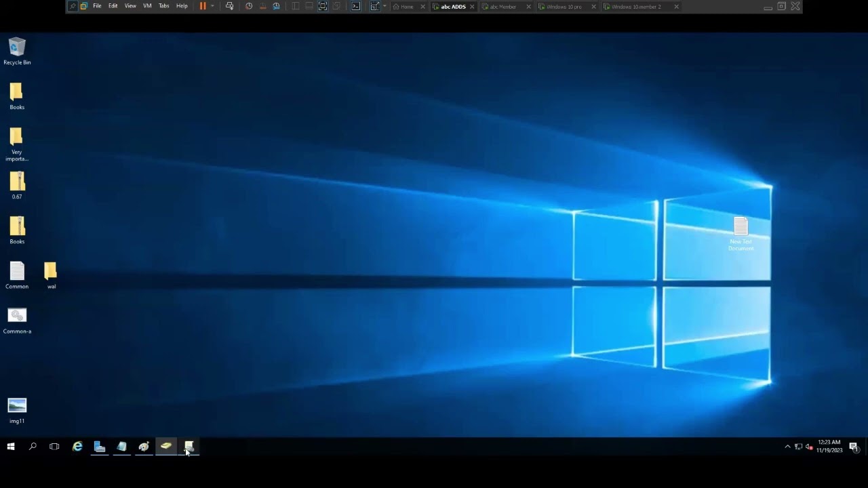This screenshot has height=488, width=868.
Task: Open the volume tray icon
Action: pyautogui.click(x=809, y=447)
